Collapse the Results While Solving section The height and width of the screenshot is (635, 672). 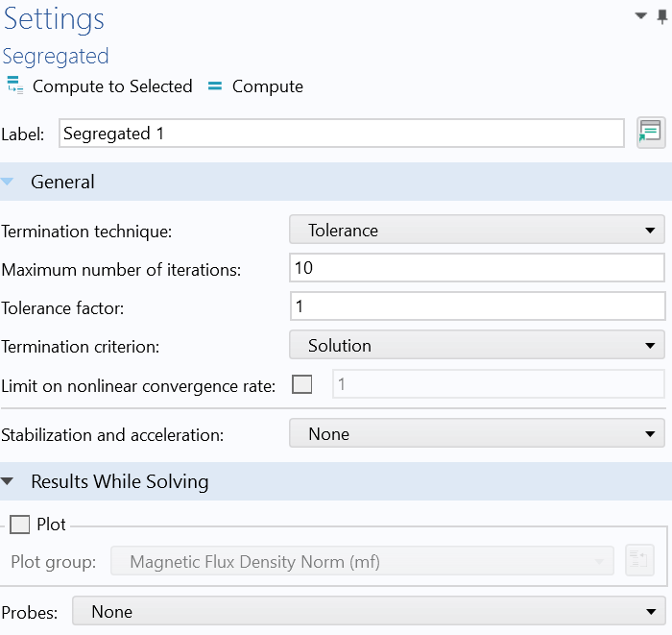9,482
